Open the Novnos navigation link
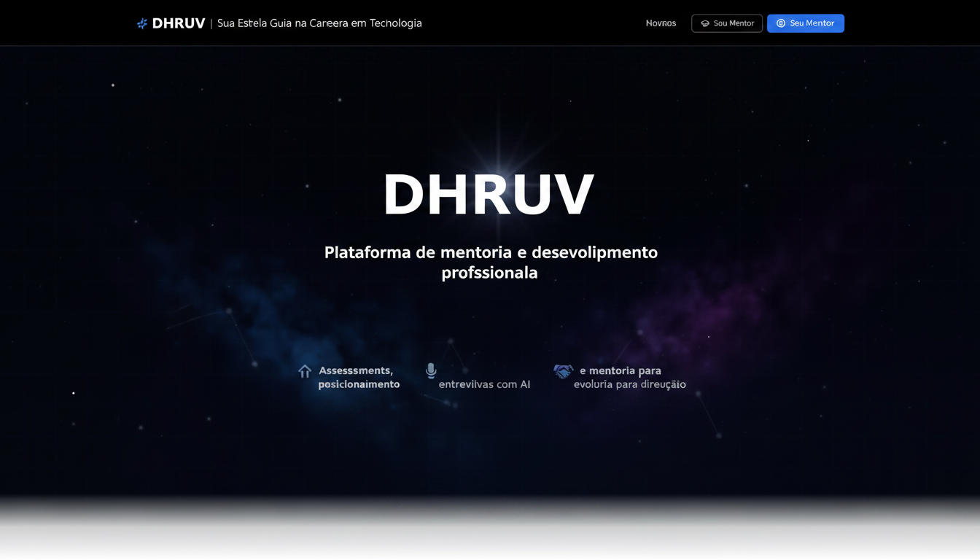 661,23
